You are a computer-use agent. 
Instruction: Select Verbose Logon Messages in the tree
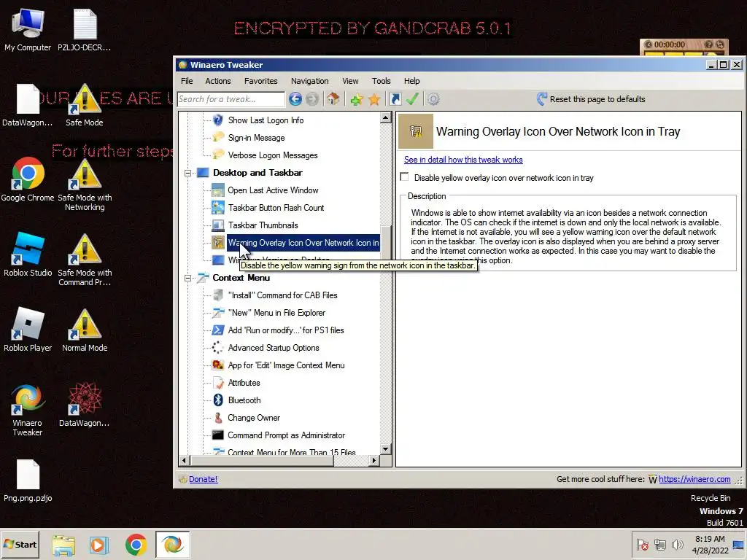[273, 155]
